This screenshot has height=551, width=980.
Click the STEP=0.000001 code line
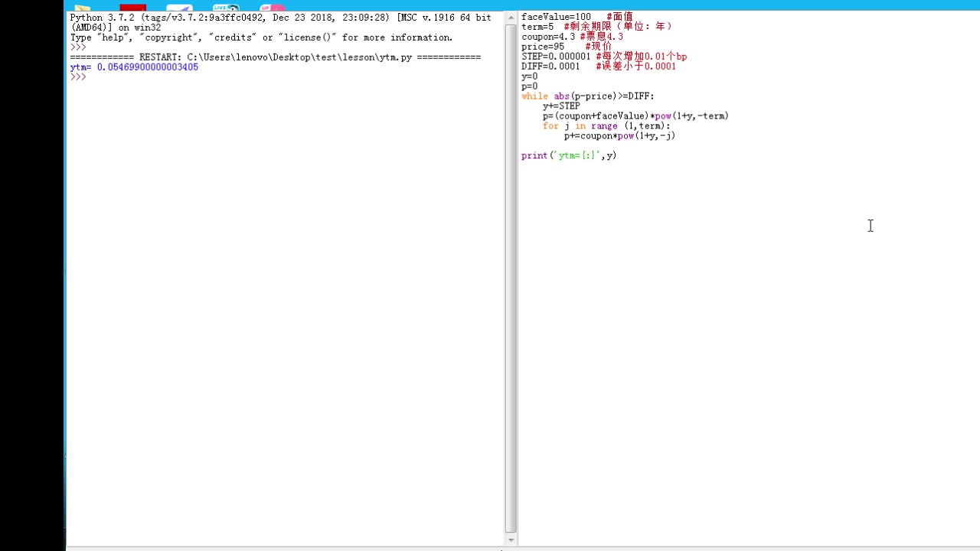(604, 57)
